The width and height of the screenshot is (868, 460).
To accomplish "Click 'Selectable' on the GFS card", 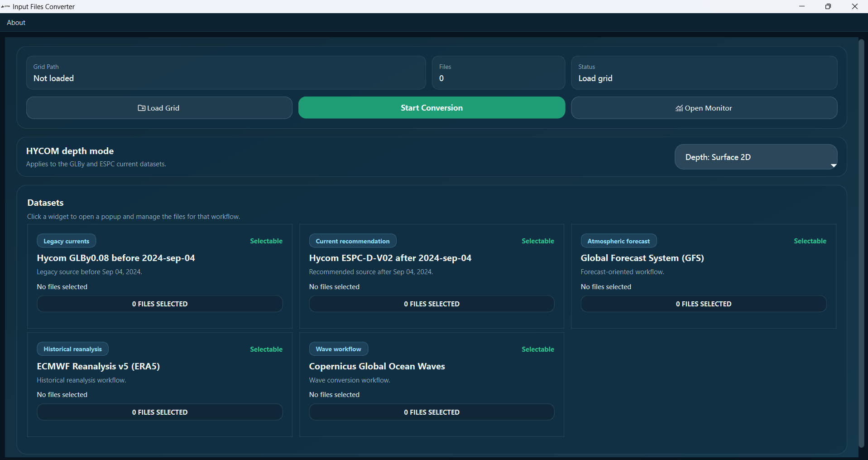I will coord(810,241).
